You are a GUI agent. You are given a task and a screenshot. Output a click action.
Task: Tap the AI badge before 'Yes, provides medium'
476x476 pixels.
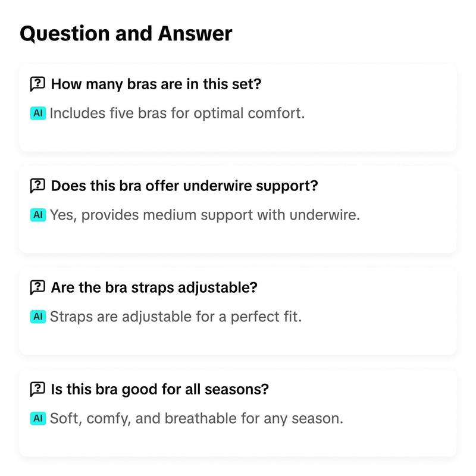(38, 215)
